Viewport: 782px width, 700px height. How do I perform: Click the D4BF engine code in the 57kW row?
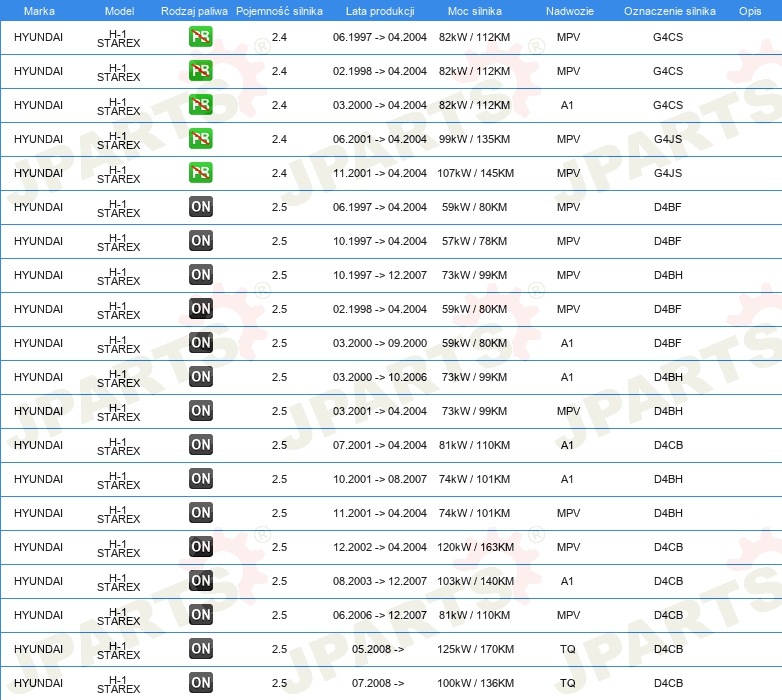pos(668,241)
